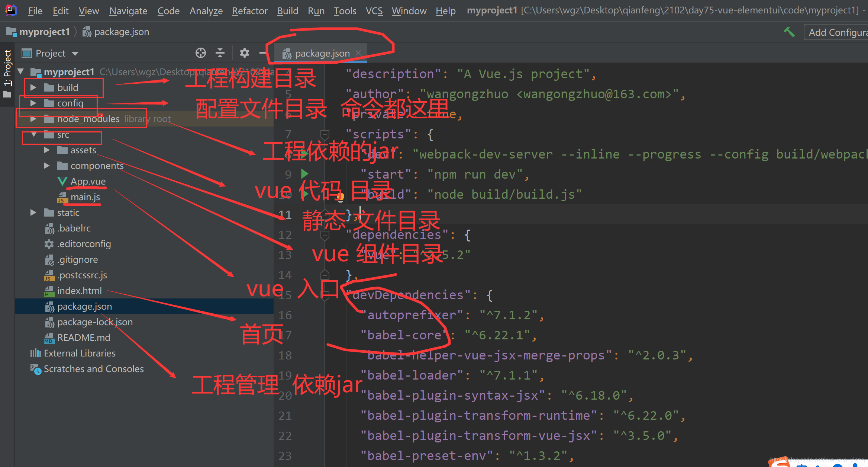Run the start script via green gutter arrow
868x467 pixels.
tap(304, 174)
